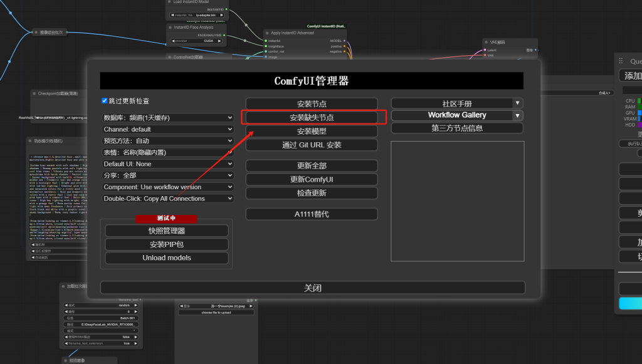
Task: Open the 快照管理器 snapshot manager
Action: pos(167,231)
